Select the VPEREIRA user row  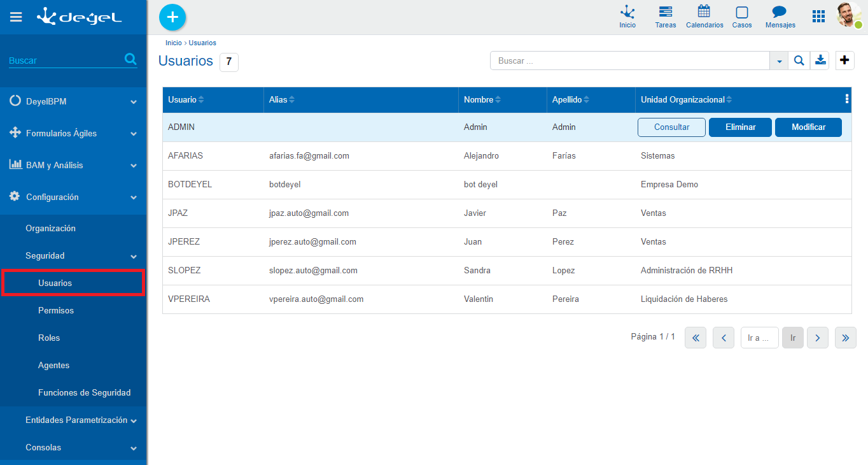[x=507, y=299]
